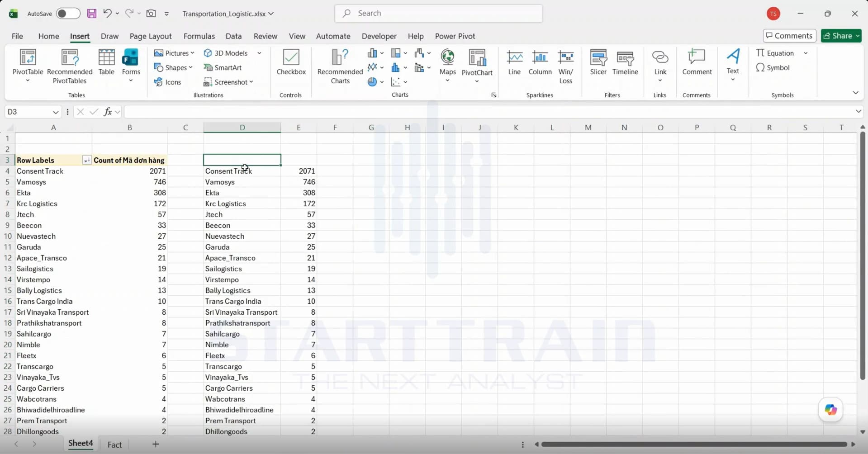Viewport: 868px width, 454px height.
Task: Collapse the ribbon with chevron
Action: (x=855, y=93)
